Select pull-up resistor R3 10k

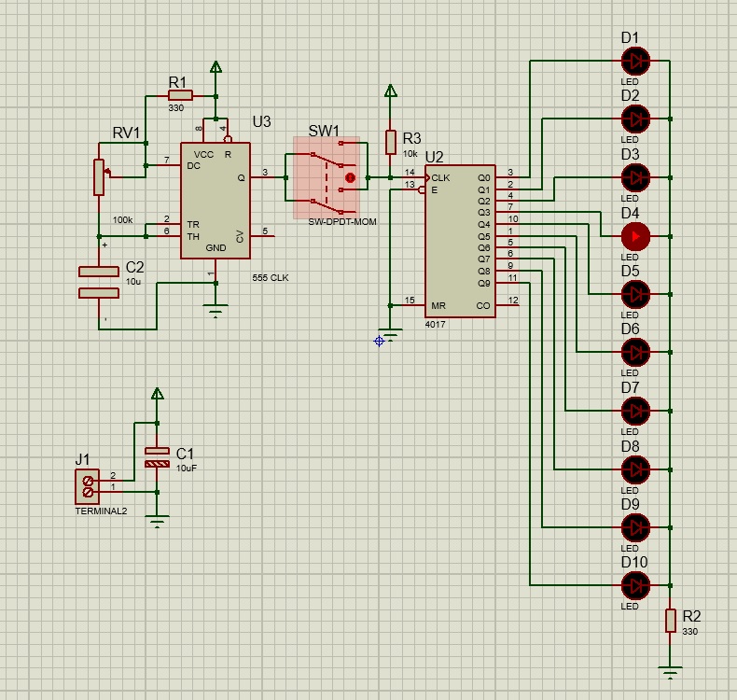(x=390, y=143)
